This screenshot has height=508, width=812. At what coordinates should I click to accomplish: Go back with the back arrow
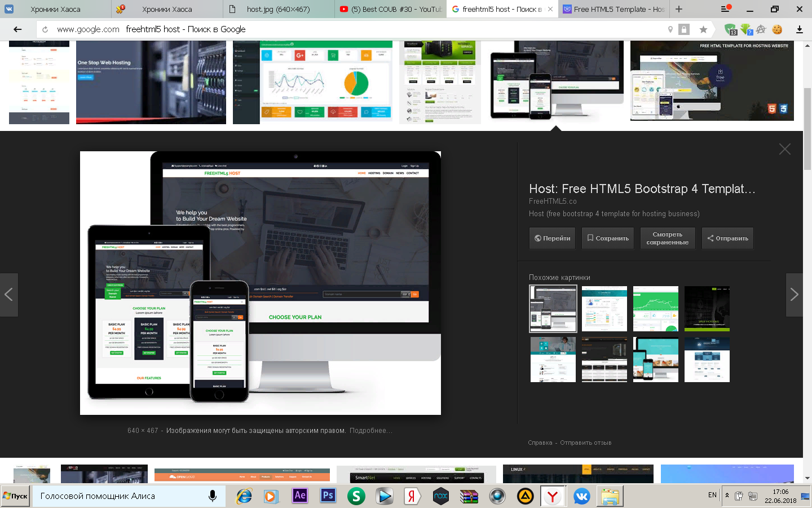pyautogui.click(x=17, y=29)
